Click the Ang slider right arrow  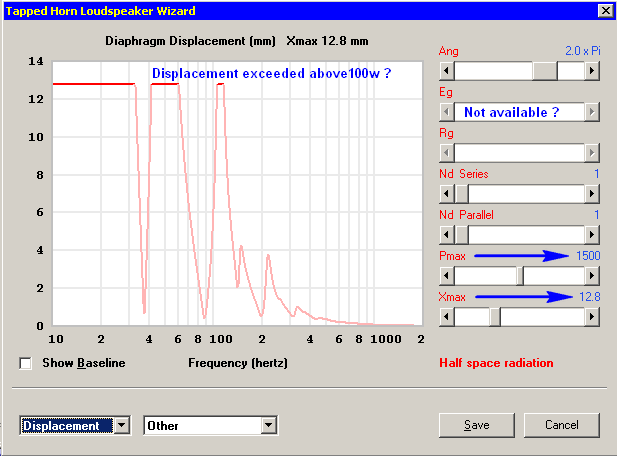(x=592, y=71)
